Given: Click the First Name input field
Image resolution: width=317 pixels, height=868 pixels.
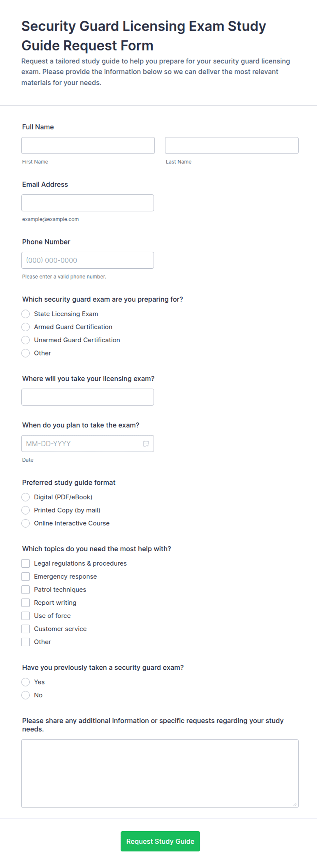Looking at the screenshot, I should tap(88, 145).
